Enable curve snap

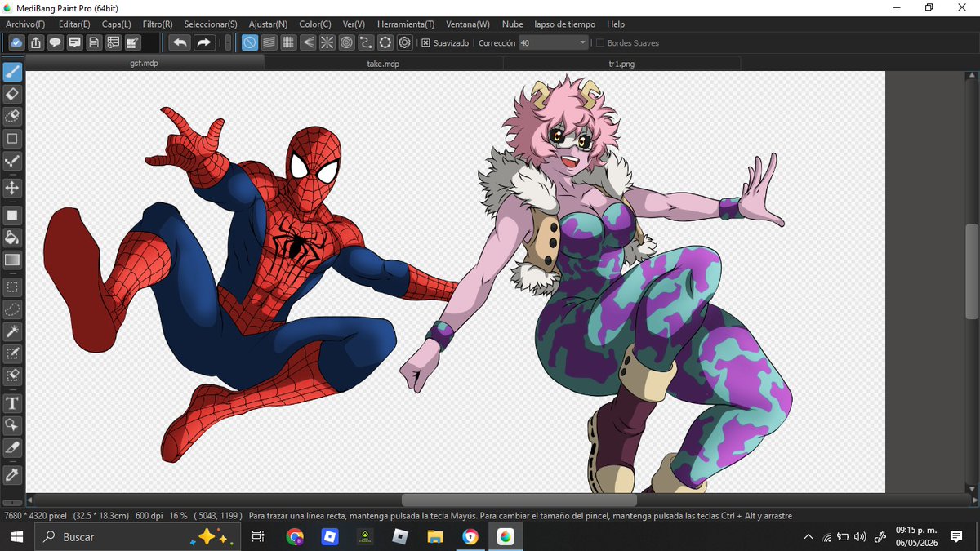coord(366,42)
